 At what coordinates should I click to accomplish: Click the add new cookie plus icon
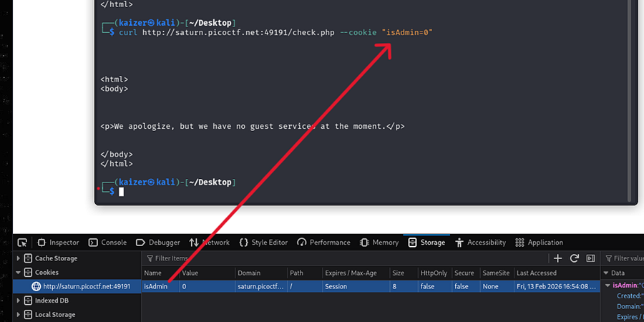[x=558, y=258]
